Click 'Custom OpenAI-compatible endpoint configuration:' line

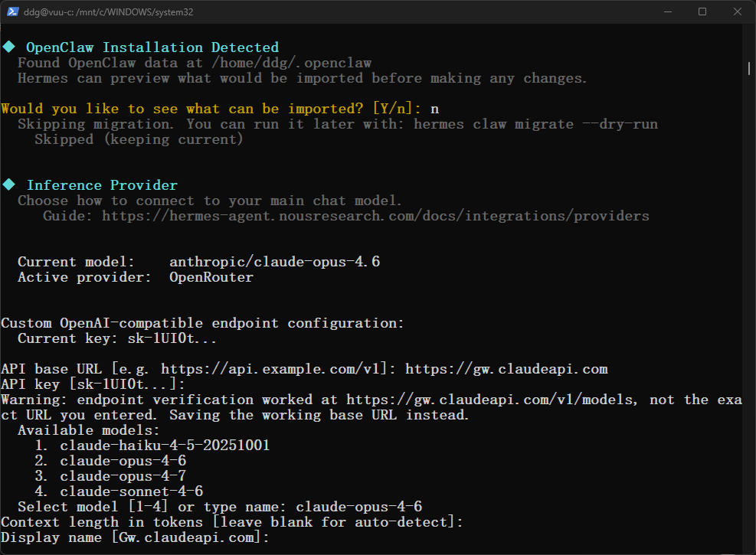pyautogui.click(x=202, y=323)
